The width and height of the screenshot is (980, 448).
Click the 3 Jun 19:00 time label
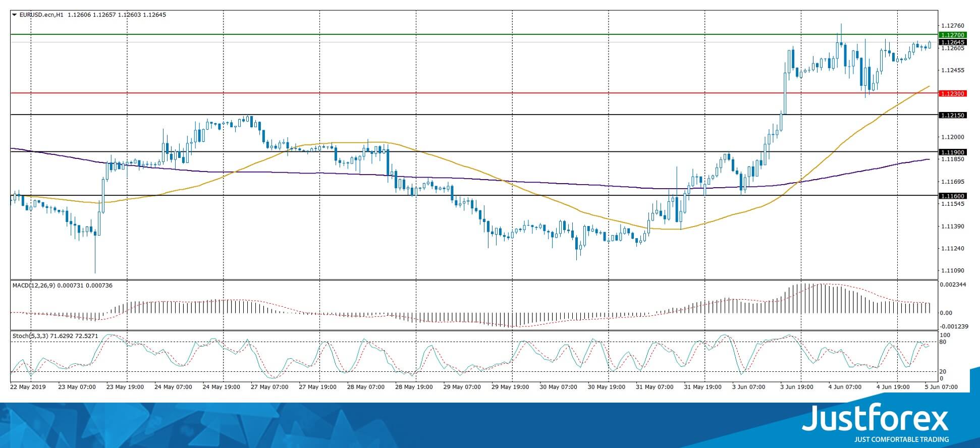tap(797, 387)
